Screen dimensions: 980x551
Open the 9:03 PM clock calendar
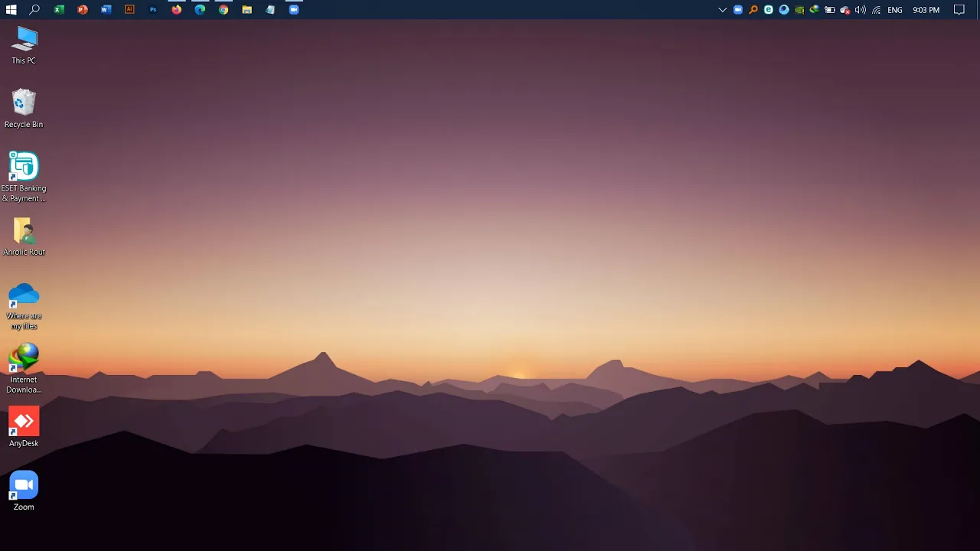(x=926, y=10)
